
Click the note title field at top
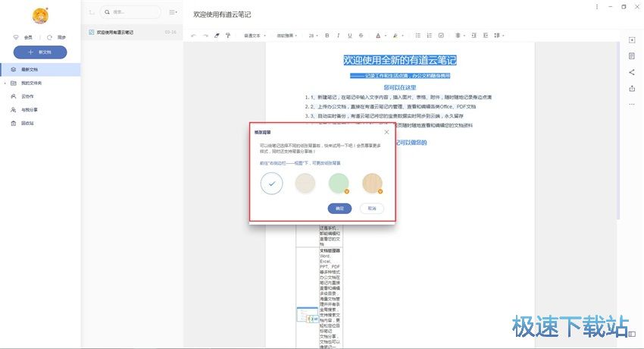pos(222,14)
